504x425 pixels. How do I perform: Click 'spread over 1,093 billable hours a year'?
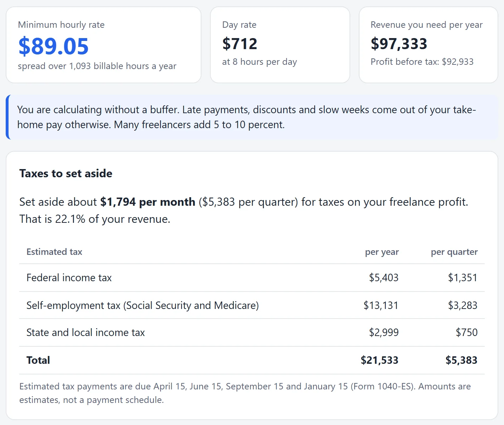pos(97,66)
